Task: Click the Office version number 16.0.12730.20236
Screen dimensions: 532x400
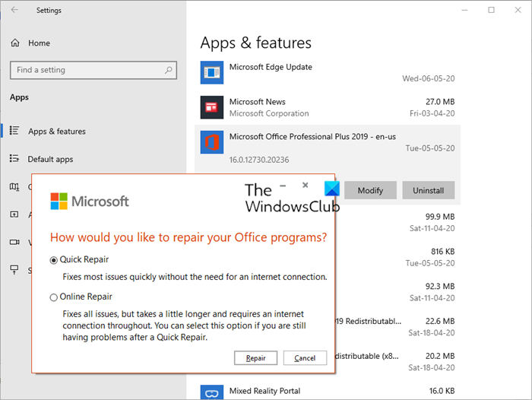Action: tap(259, 160)
